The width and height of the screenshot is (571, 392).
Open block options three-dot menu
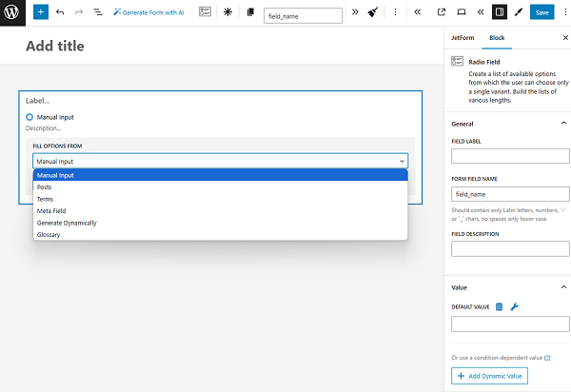[x=395, y=12]
